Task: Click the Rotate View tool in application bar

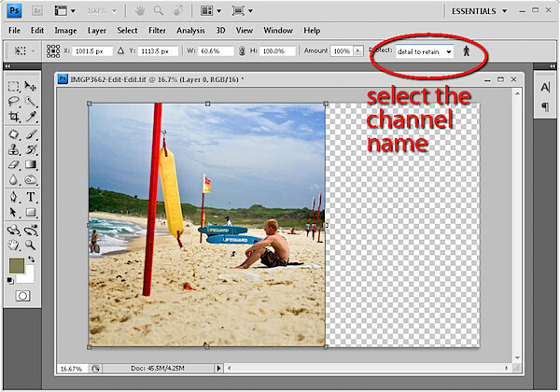Action: [178, 11]
